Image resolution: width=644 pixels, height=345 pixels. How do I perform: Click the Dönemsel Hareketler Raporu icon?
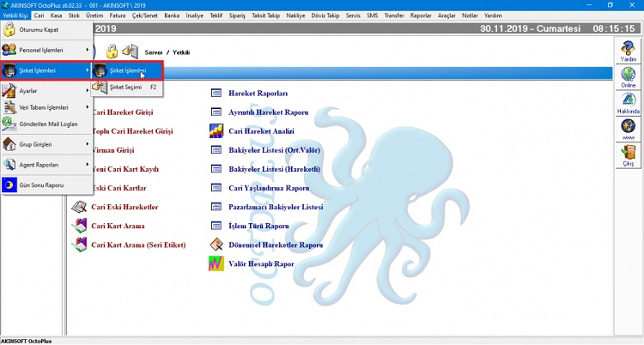tap(216, 245)
